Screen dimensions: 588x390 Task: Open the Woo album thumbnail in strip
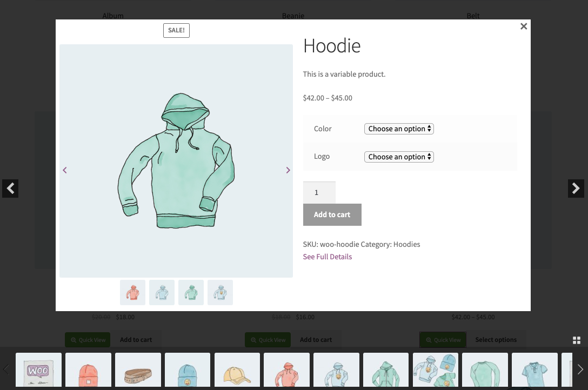38,371
